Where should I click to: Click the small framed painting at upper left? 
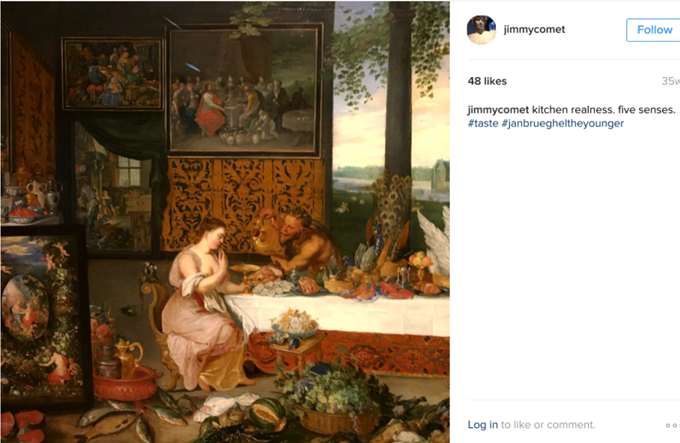click(113, 74)
